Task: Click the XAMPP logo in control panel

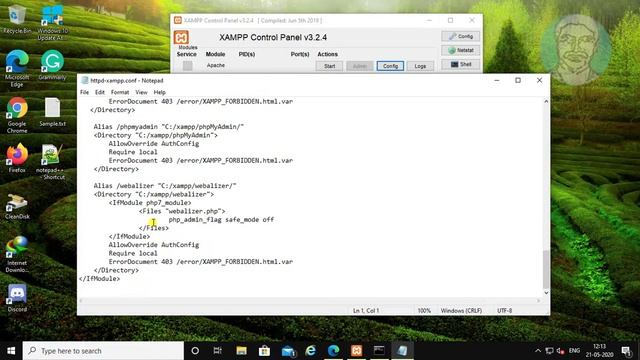Action: click(181, 38)
